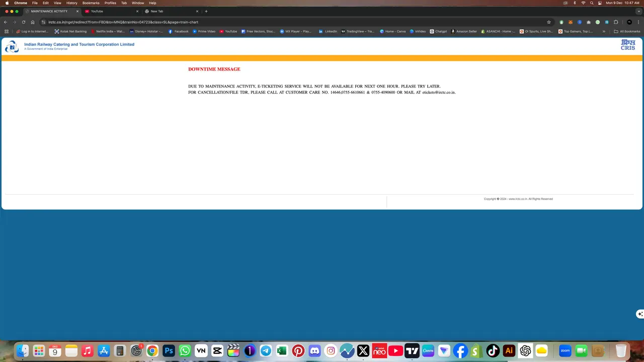Open the MetaMask extension icon
The image size is (644, 362).
(x=570, y=22)
